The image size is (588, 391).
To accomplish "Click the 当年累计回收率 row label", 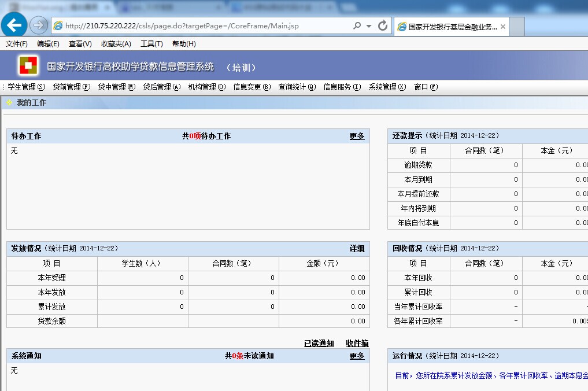I will click(418, 307).
